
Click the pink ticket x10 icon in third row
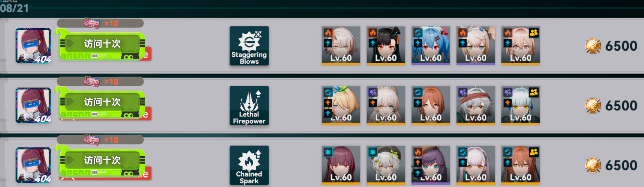92,140
